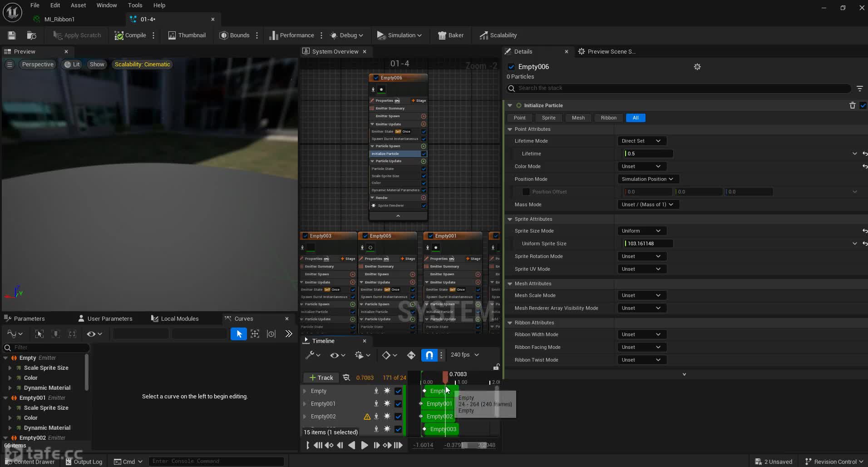Click the timeline auto-key icon

(411, 355)
